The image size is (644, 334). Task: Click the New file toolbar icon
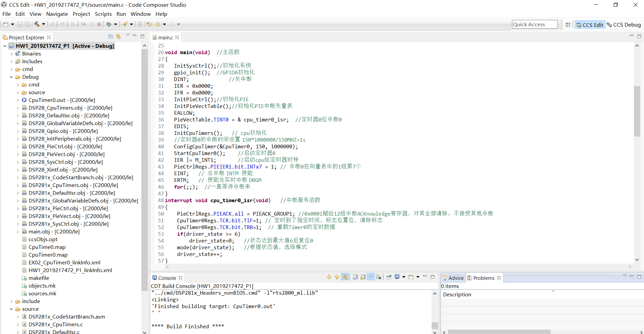pyautogui.click(x=6, y=24)
